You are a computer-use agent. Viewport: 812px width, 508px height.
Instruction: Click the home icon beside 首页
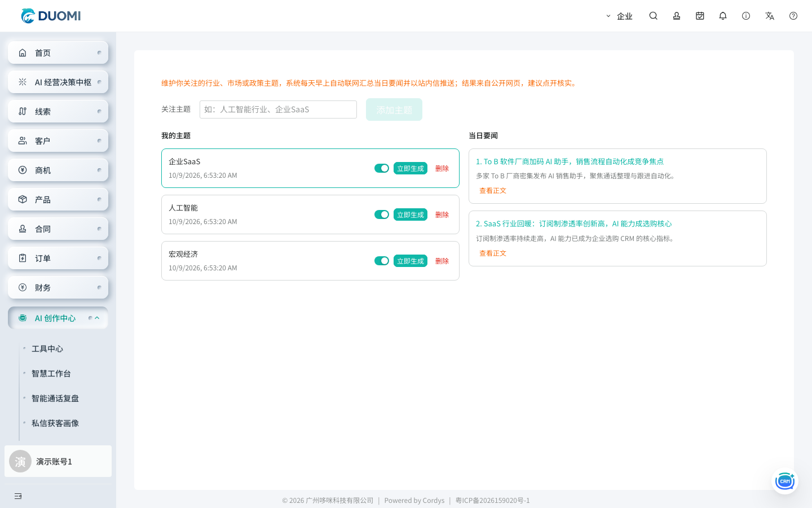(23, 52)
